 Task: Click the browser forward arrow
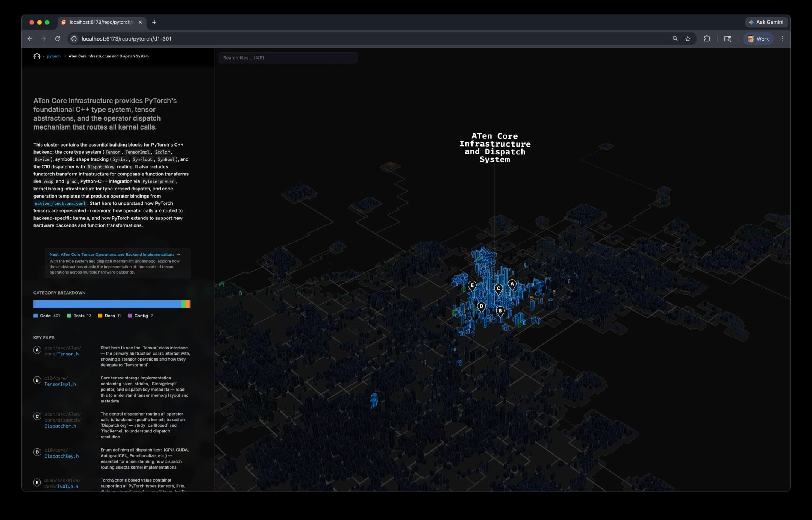44,39
